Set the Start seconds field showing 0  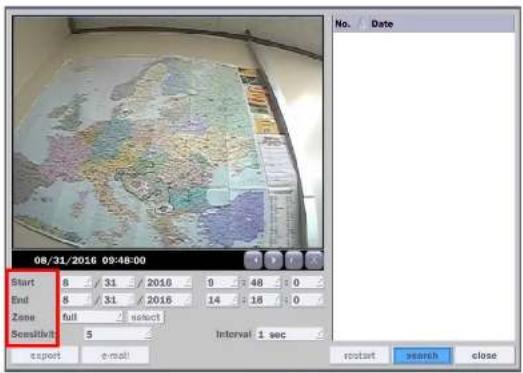click(x=307, y=283)
